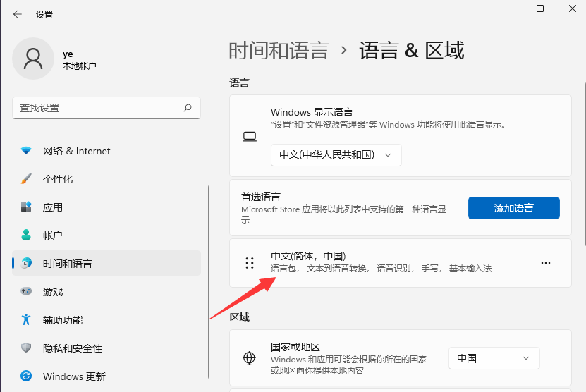This screenshot has height=392, width=586.
Task: Click the sidebar vertical scrollbar
Action: 209,282
